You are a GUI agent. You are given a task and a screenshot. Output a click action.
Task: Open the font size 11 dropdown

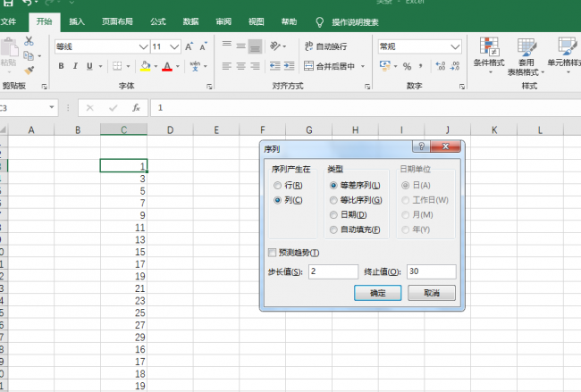(x=174, y=46)
